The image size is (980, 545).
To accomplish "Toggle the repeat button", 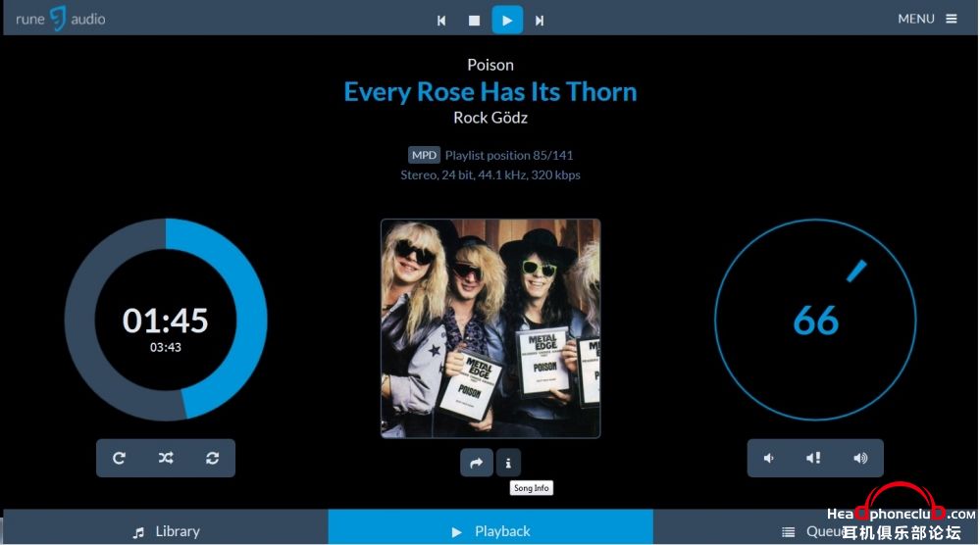I will pyautogui.click(x=119, y=458).
